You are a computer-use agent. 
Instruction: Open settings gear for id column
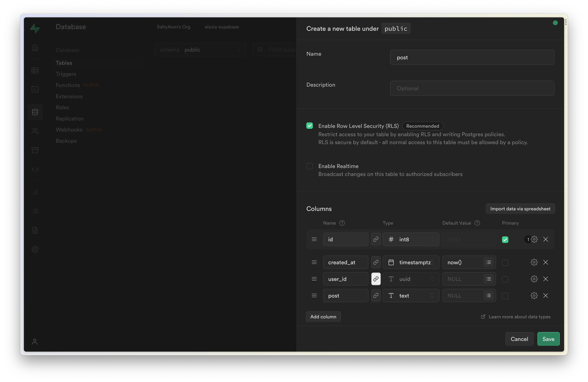pos(534,239)
